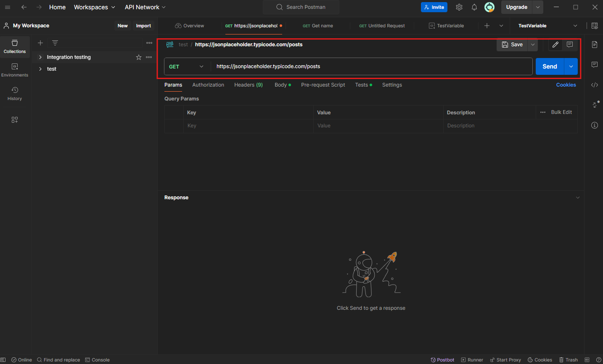Open Console in the status bar
Screen dimensions: 603x364
(97, 360)
